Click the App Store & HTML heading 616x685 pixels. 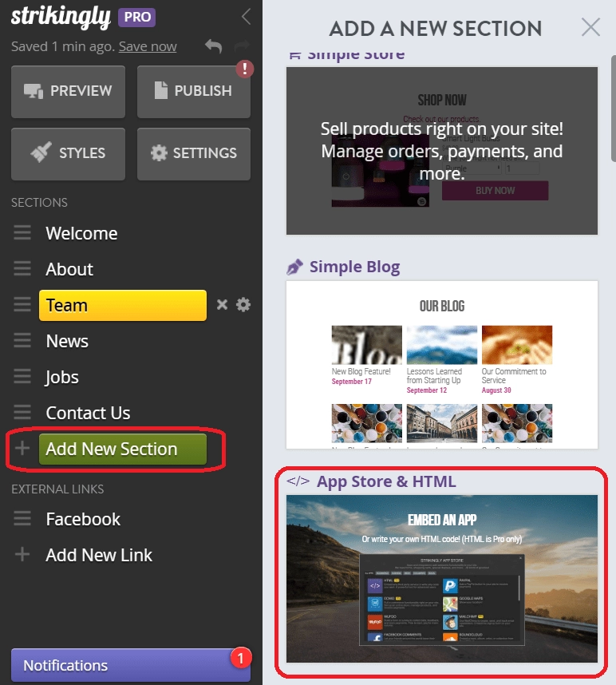tap(386, 481)
